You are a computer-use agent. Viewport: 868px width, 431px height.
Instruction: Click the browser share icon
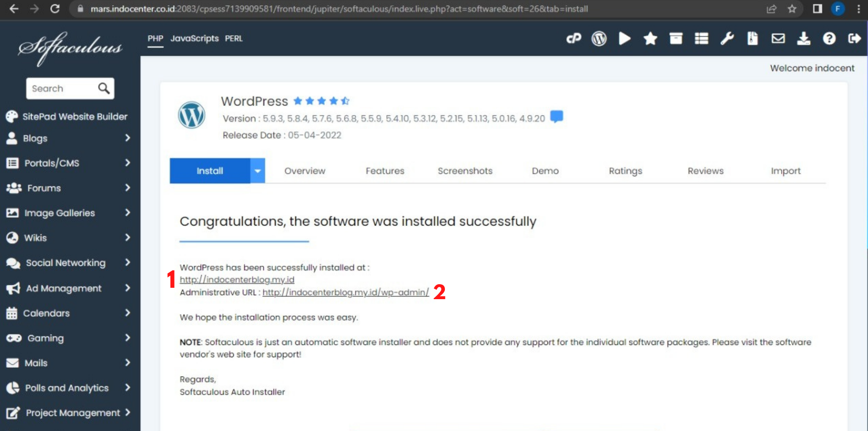pos(771,9)
